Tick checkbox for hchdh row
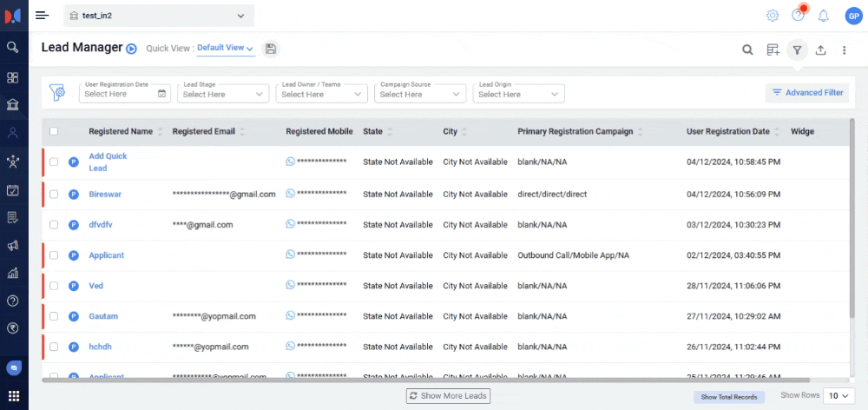The height and width of the screenshot is (410, 868). 54,347
